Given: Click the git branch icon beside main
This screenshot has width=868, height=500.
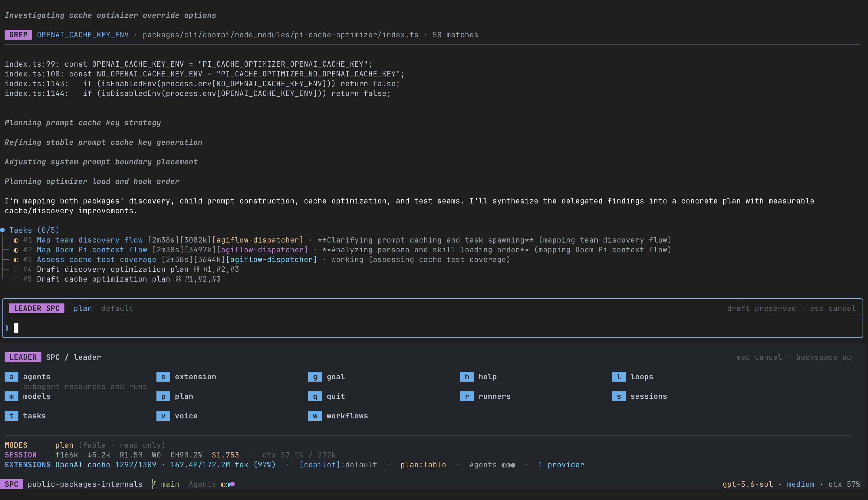Looking at the screenshot, I should (154, 484).
